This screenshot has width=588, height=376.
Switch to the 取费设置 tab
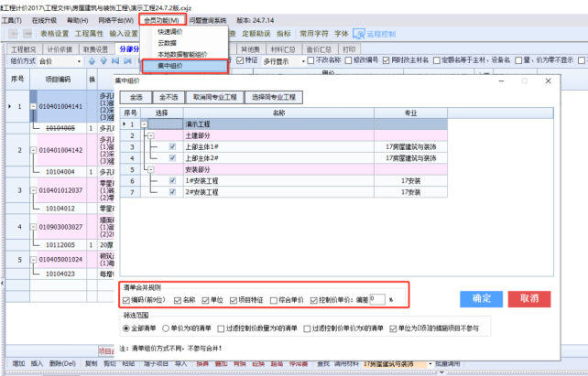coord(95,49)
